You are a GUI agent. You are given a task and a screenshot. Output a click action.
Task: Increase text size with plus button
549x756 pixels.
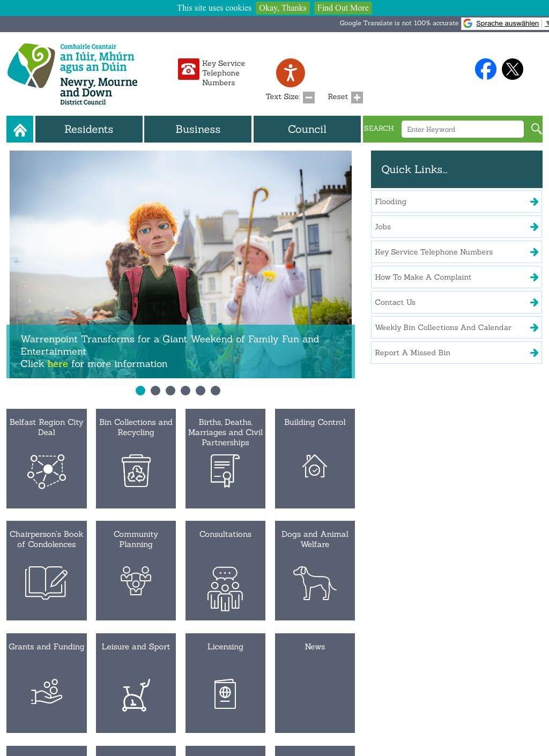(357, 97)
